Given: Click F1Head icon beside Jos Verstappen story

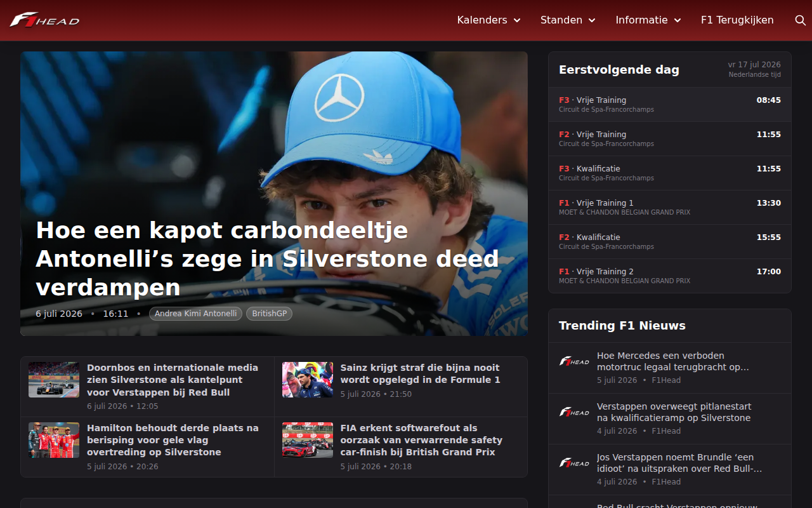Looking at the screenshot, I should tap(574, 463).
